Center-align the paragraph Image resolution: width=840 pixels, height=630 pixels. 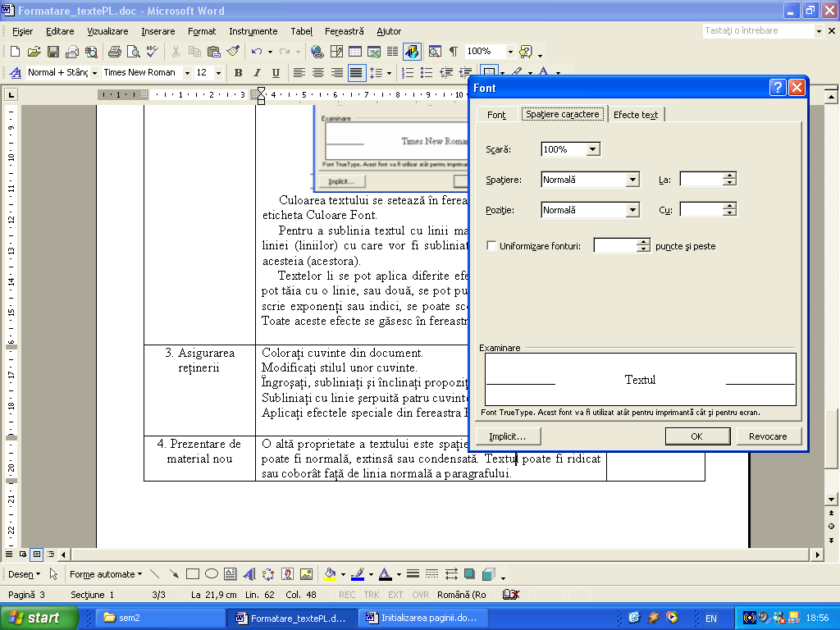tap(318, 73)
